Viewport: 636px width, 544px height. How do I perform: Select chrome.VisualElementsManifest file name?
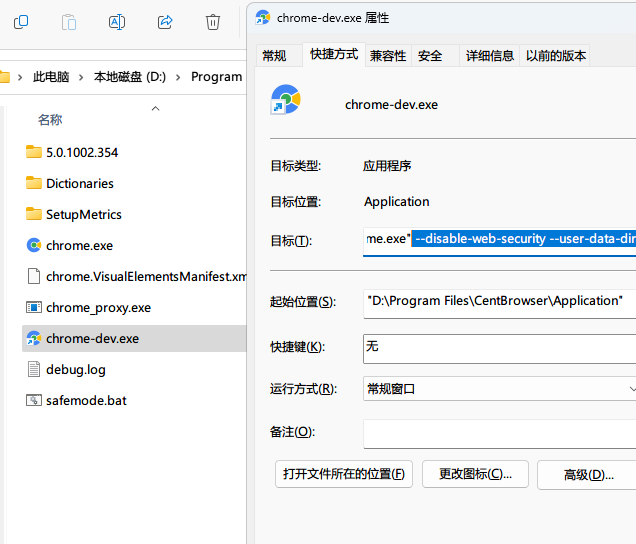coord(146,277)
